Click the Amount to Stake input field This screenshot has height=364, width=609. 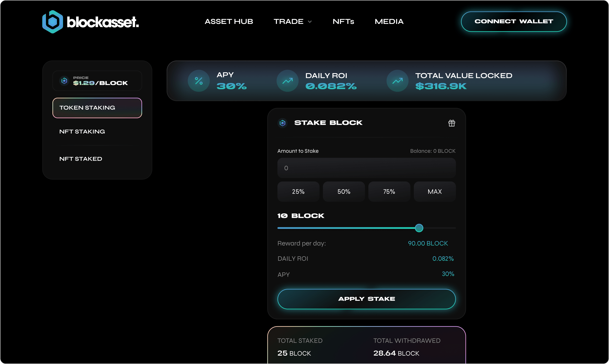(x=366, y=168)
